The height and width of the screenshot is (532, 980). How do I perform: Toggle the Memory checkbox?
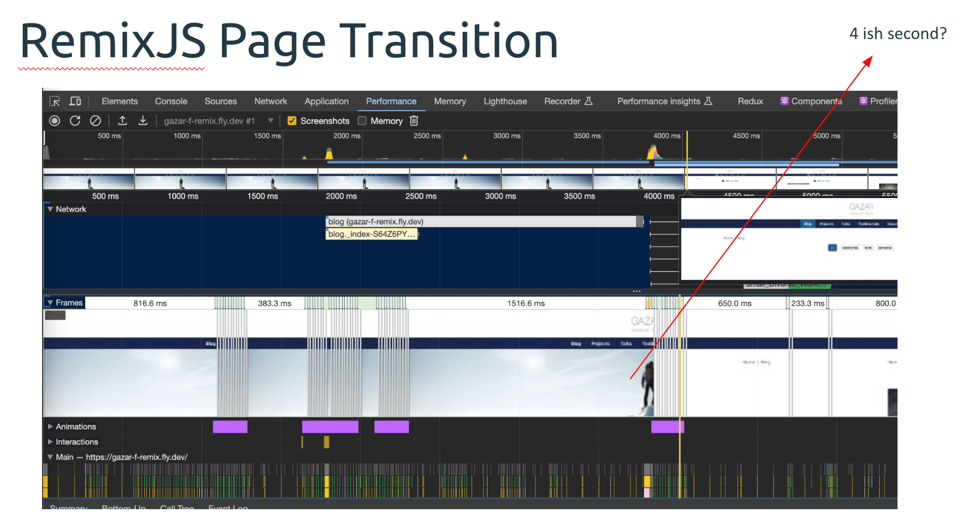tap(362, 121)
